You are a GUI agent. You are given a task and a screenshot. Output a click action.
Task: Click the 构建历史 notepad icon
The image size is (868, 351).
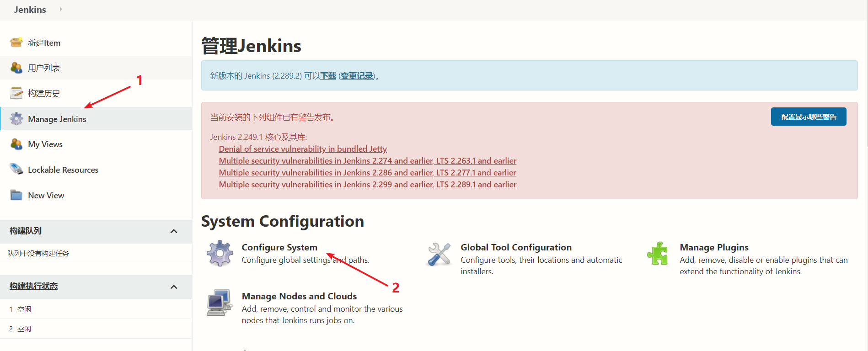(16, 93)
